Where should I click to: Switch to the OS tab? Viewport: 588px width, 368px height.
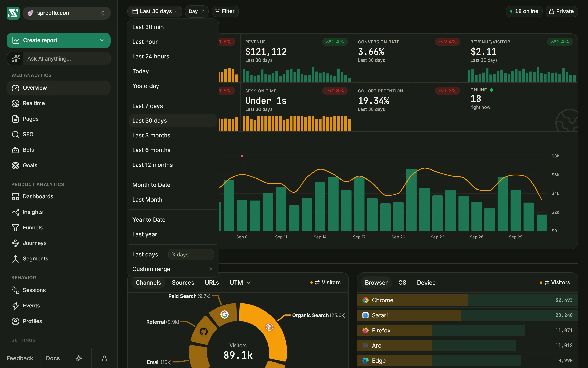[x=402, y=283]
